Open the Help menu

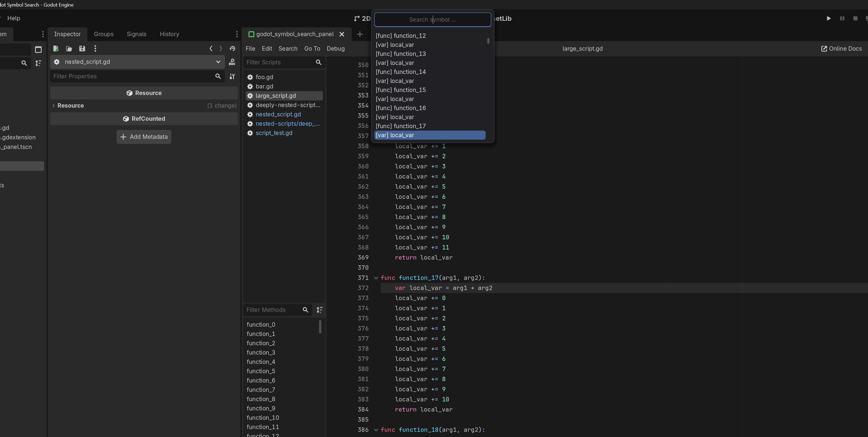pyautogui.click(x=14, y=18)
